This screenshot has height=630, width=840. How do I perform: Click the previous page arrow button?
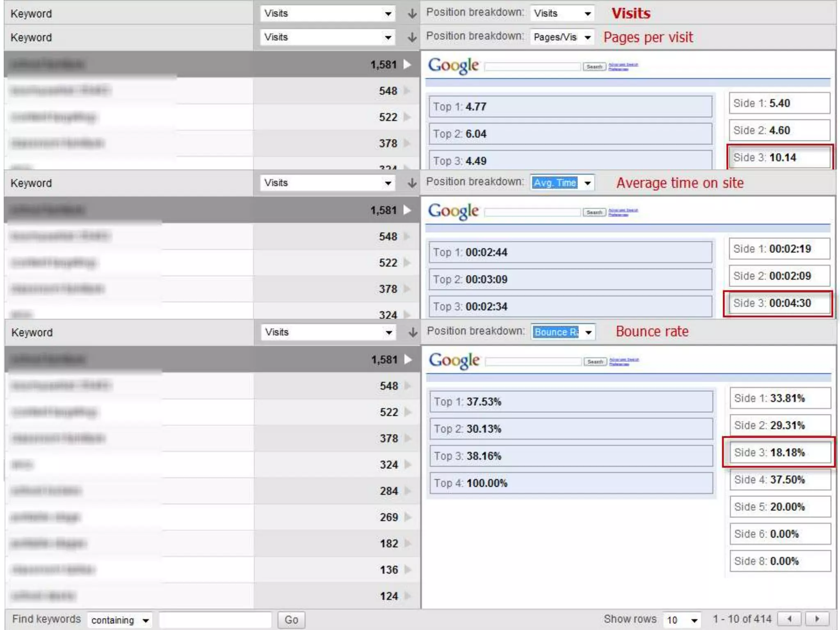click(790, 619)
